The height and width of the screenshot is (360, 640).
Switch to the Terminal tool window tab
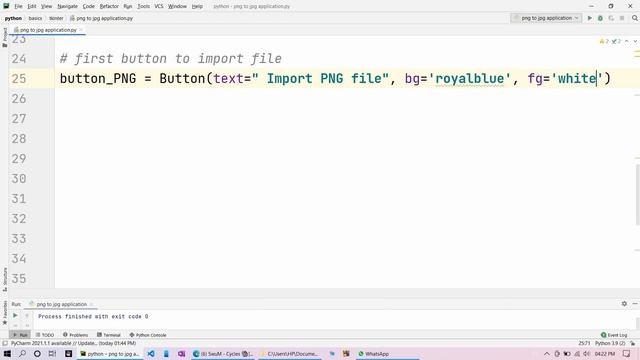pos(109,335)
